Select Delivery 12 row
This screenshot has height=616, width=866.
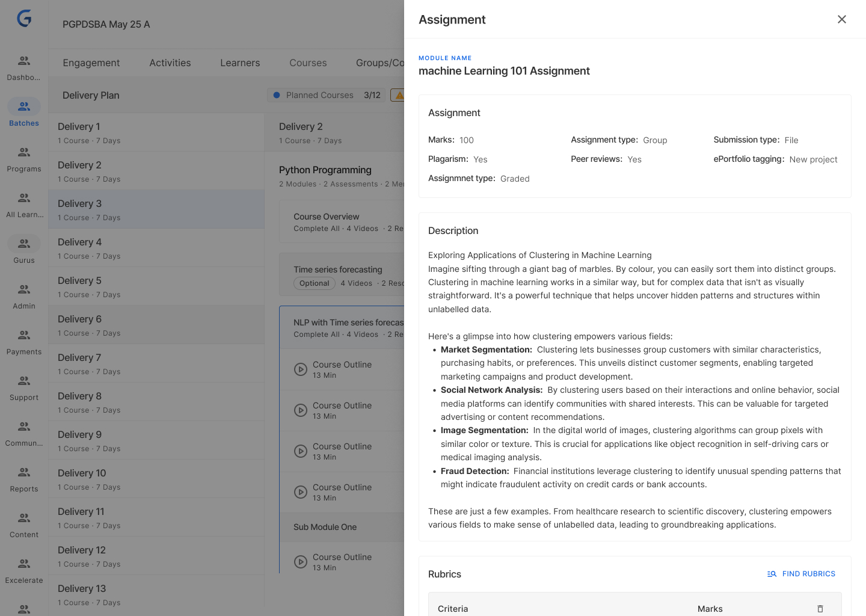[x=156, y=556]
